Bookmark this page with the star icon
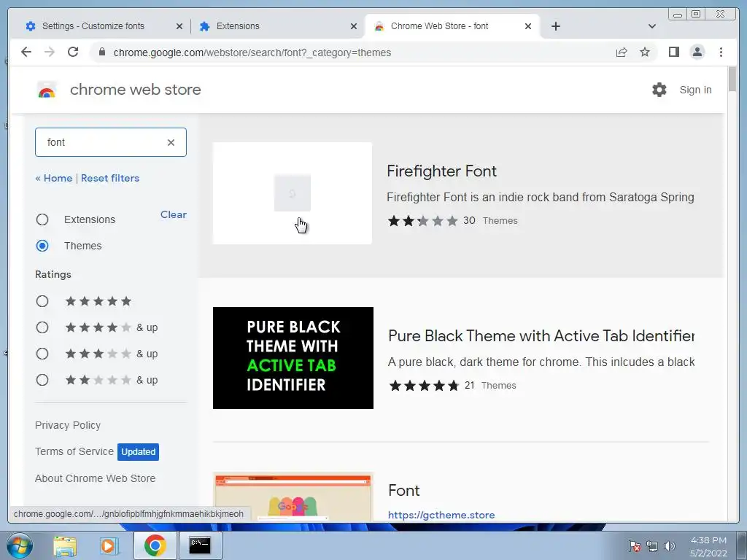 coord(645,52)
